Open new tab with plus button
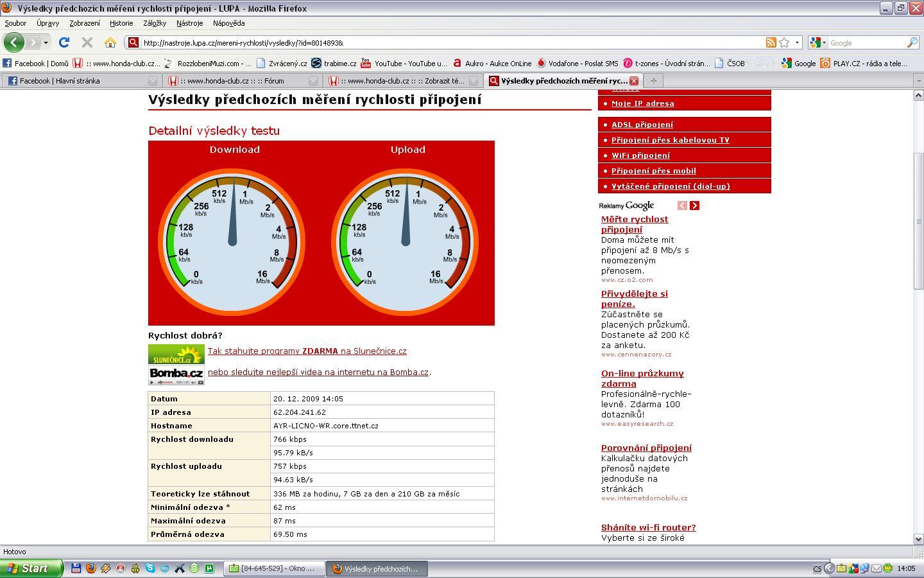924x578 pixels. coord(653,81)
